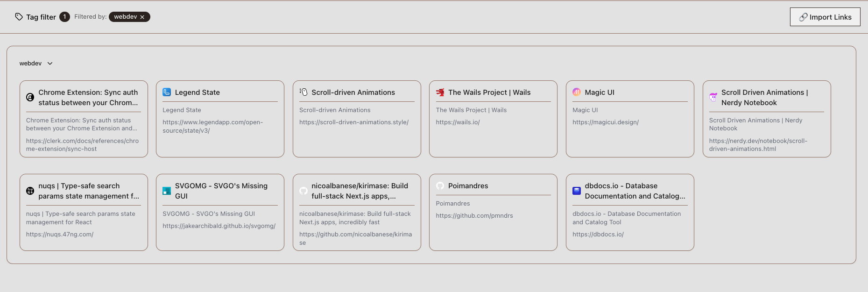Image resolution: width=868 pixels, height=292 pixels.
Task: Open The Wails Project | Wails title
Action: pos(489,93)
